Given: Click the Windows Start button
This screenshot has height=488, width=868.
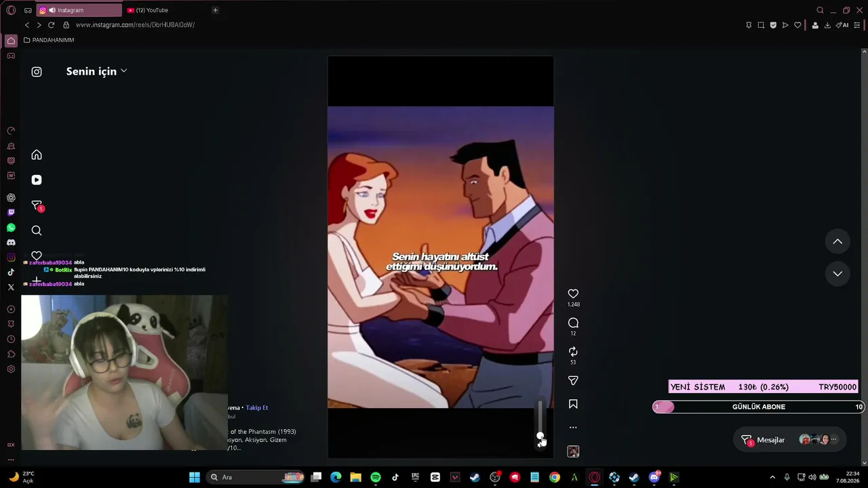Looking at the screenshot, I should 195,477.
